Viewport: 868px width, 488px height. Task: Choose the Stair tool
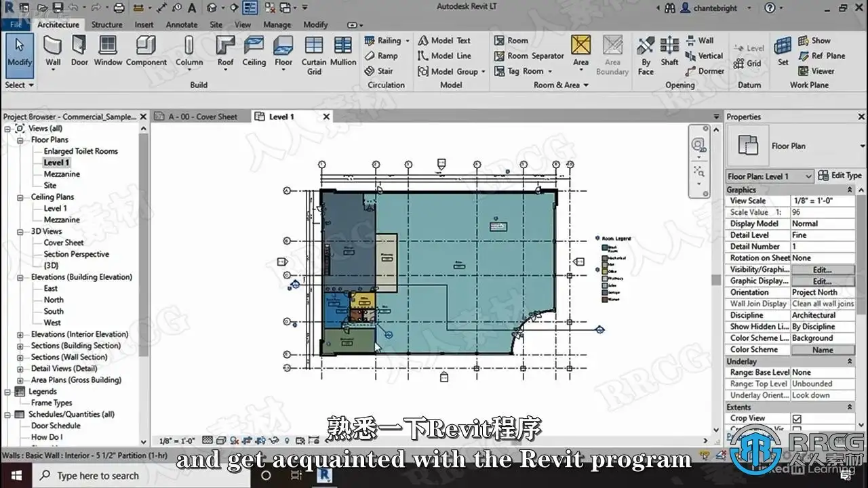click(379, 70)
